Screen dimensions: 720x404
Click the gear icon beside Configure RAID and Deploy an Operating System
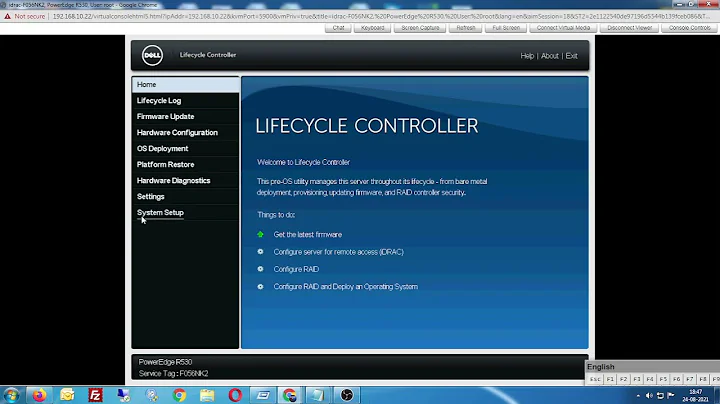(260, 286)
